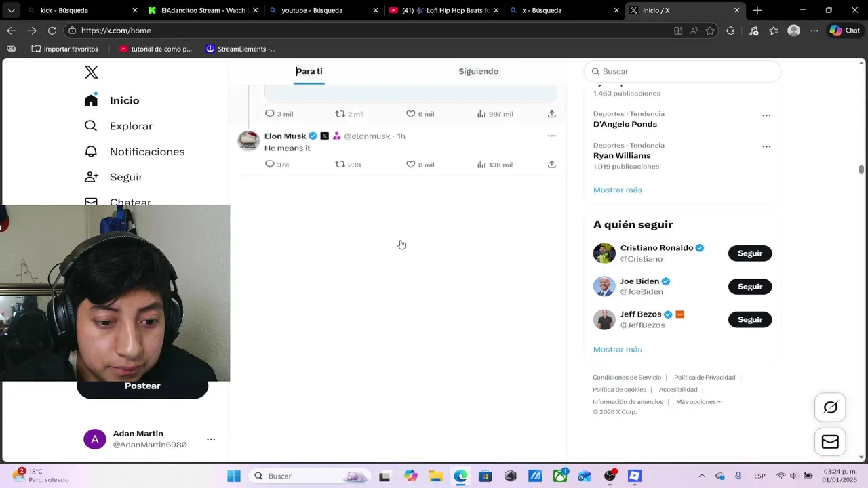
Task: Open the Explorar search page
Action: (x=119, y=126)
